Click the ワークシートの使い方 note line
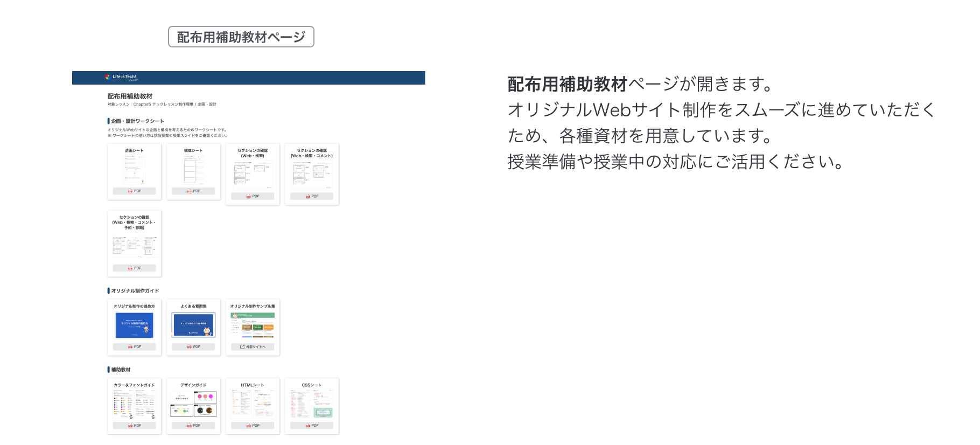The height and width of the screenshot is (445, 980). [x=167, y=136]
